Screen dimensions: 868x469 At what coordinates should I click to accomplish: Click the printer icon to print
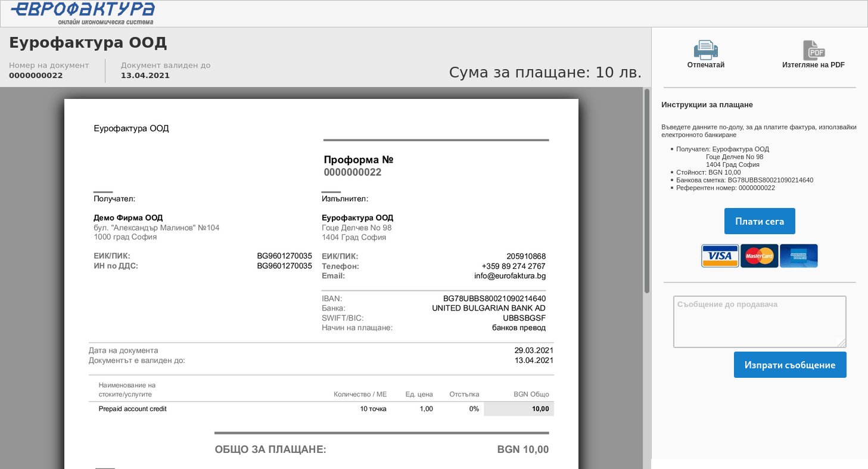[705, 50]
